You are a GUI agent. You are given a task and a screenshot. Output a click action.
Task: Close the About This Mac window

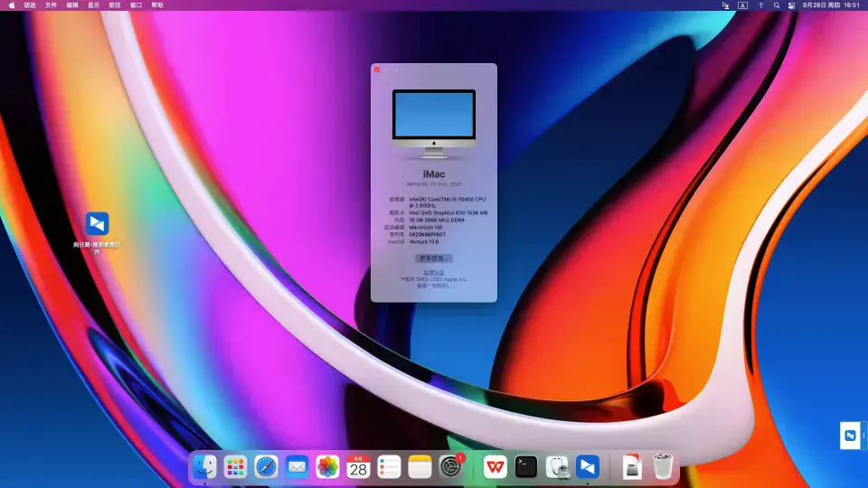pos(377,70)
